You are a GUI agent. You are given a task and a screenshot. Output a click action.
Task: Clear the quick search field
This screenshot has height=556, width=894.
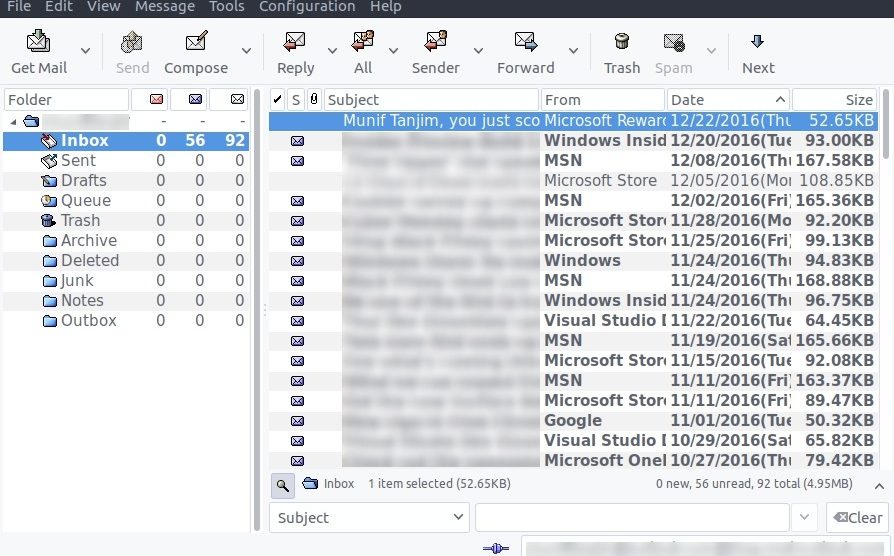[x=858, y=517]
